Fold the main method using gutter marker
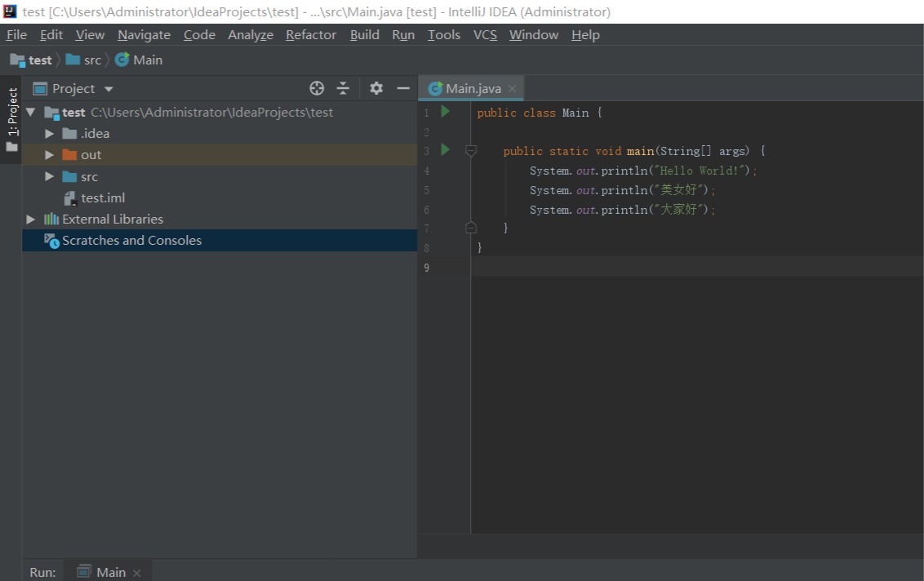Viewport: 924px width, 581px height. pyautogui.click(x=471, y=151)
